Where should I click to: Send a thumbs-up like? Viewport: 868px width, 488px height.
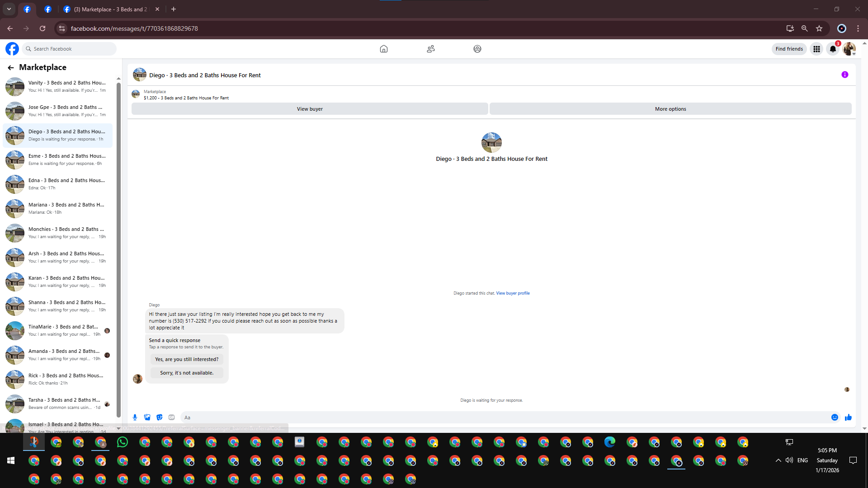coord(848,418)
